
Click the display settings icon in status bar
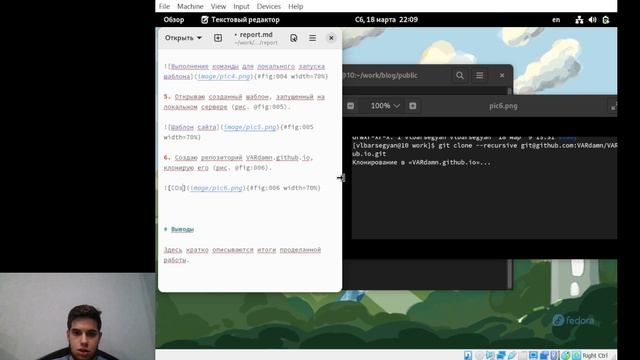pos(533,355)
